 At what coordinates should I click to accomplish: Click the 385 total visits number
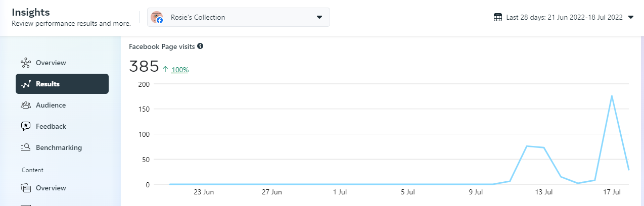(x=143, y=67)
